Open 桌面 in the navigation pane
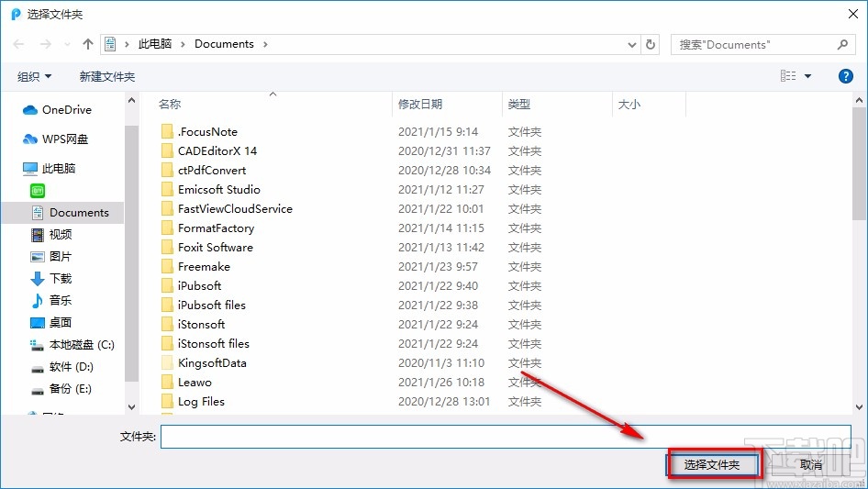Image resolution: width=868 pixels, height=489 pixels. [51, 322]
